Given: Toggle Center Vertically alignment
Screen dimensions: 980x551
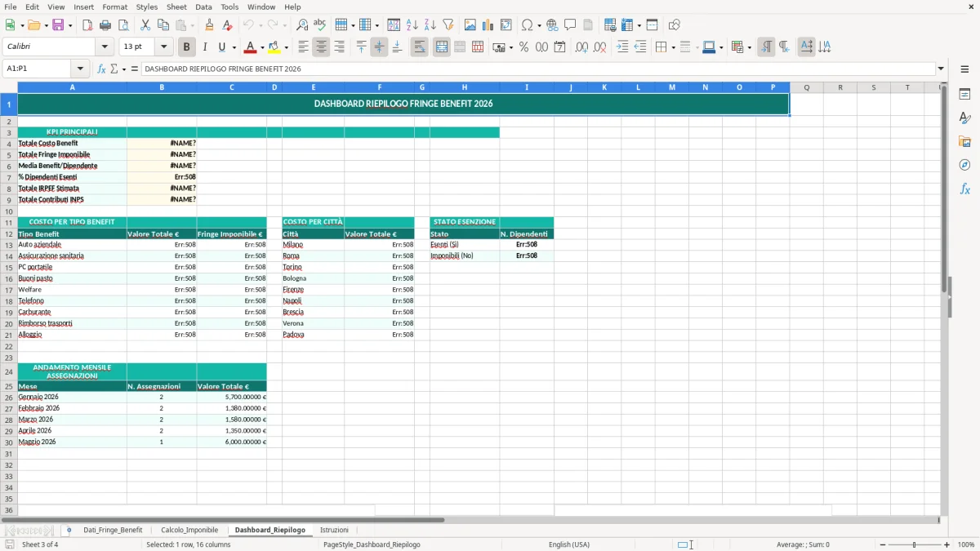Looking at the screenshot, I should (379, 47).
